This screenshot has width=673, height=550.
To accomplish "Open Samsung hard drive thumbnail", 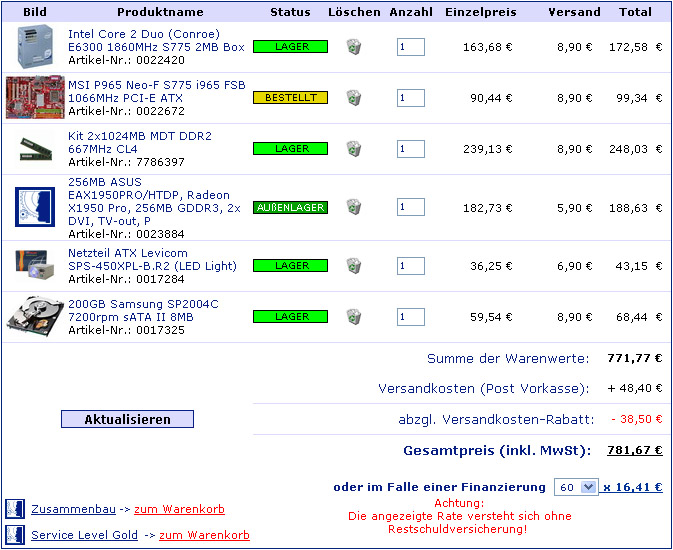I will [x=35, y=317].
